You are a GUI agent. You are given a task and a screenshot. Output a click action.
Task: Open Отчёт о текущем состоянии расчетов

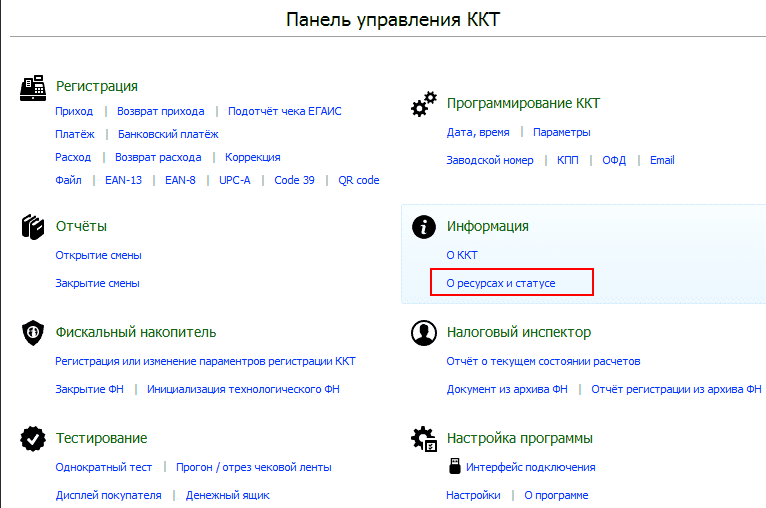pyautogui.click(x=543, y=361)
